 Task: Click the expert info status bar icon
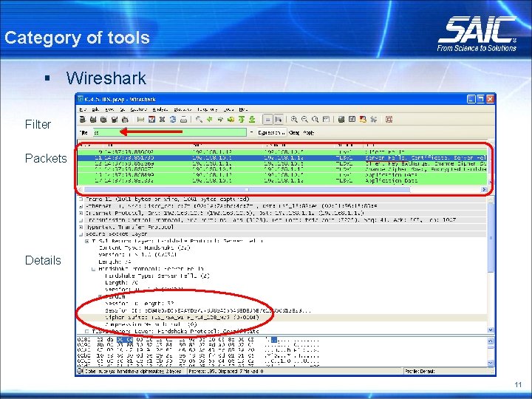tap(80, 371)
